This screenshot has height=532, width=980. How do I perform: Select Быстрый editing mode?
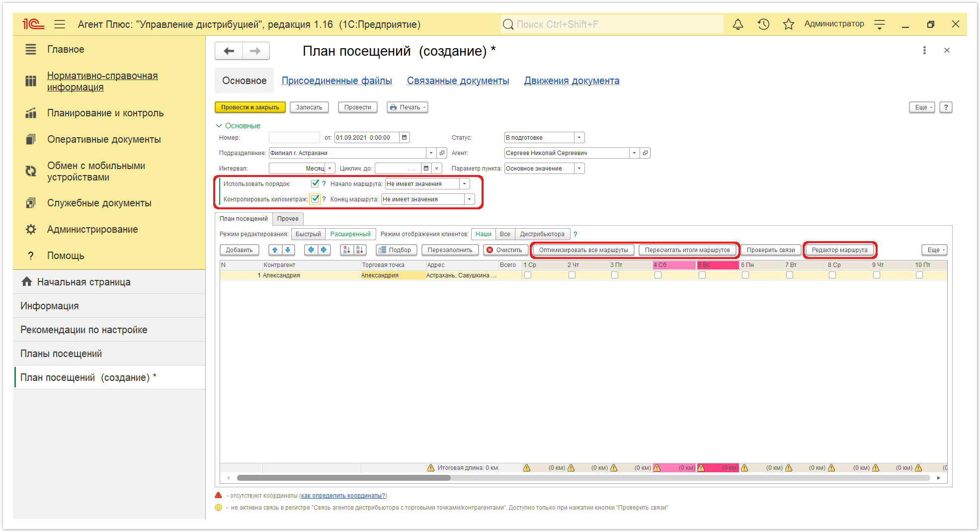point(308,234)
